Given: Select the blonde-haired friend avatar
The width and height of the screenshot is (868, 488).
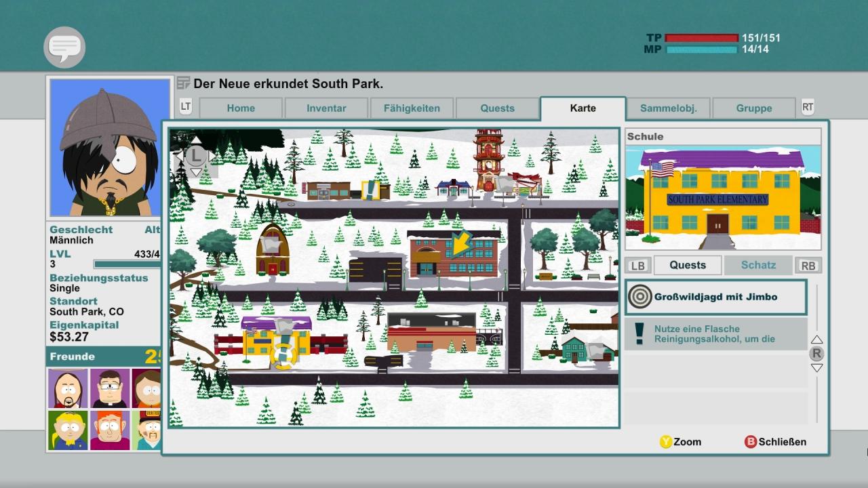Looking at the screenshot, I should click(x=68, y=430).
